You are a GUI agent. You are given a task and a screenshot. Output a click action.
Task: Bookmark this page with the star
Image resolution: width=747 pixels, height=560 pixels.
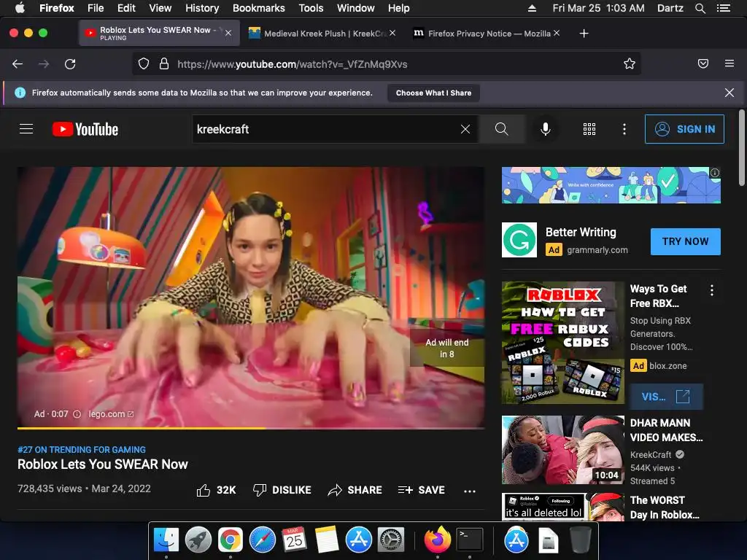(x=630, y=64)
